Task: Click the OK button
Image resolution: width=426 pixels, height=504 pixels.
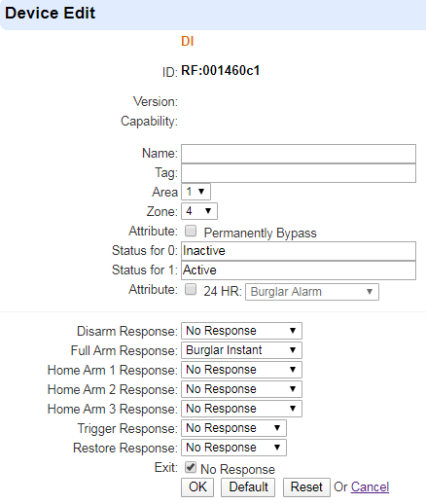Action: [x=197, y=487]
